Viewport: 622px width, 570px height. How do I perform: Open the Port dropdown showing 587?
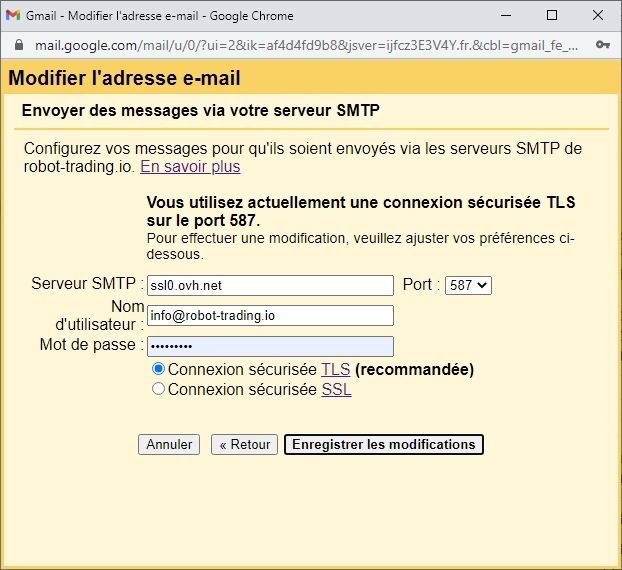click(468, 285)
